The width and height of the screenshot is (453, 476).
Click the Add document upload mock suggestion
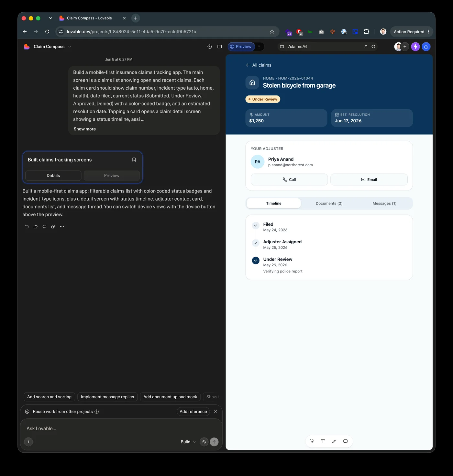[170, 397]
